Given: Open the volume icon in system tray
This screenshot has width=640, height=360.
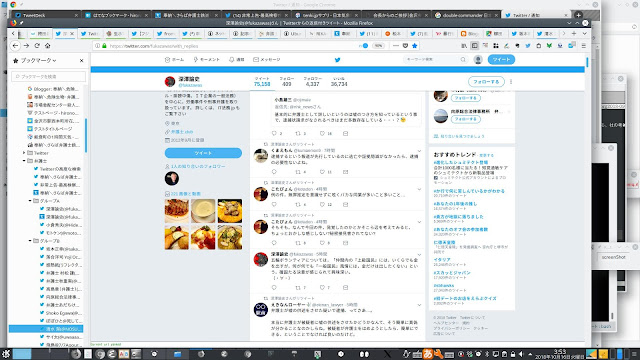Looking at the screenshot, I should 521,354.
